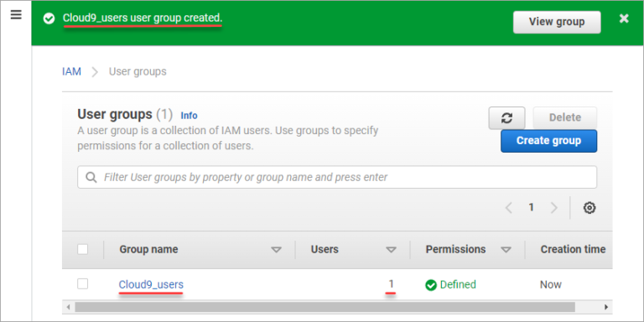Click the Cloud9_users user group created message
This screenshot has width=644, height=322.
tap(143, 18)
